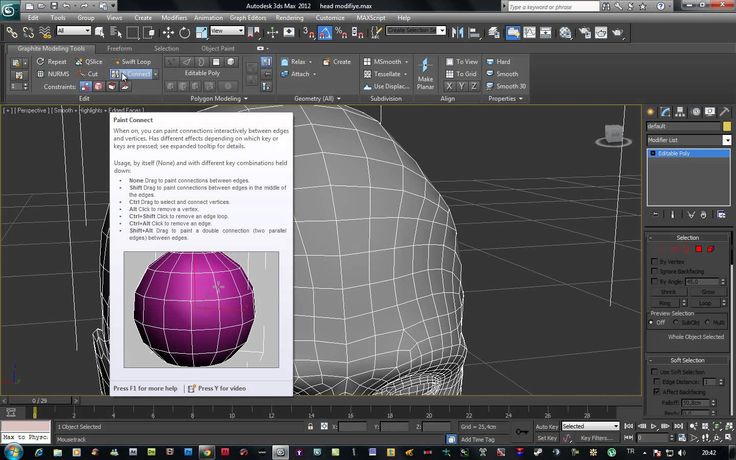Screen dimensions: 736x460
Task: Click the QSlice tool
Action: [89, 61]
